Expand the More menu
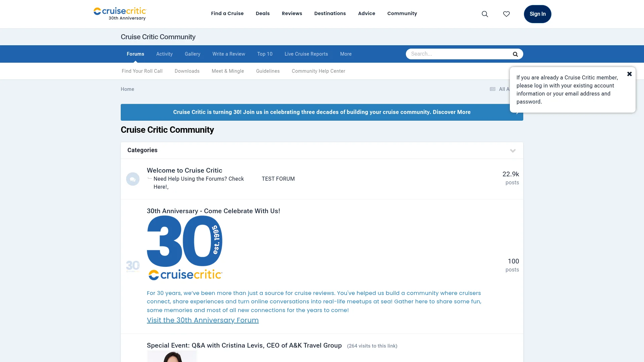Screen dimensions: 644x362 coord(346,54)
